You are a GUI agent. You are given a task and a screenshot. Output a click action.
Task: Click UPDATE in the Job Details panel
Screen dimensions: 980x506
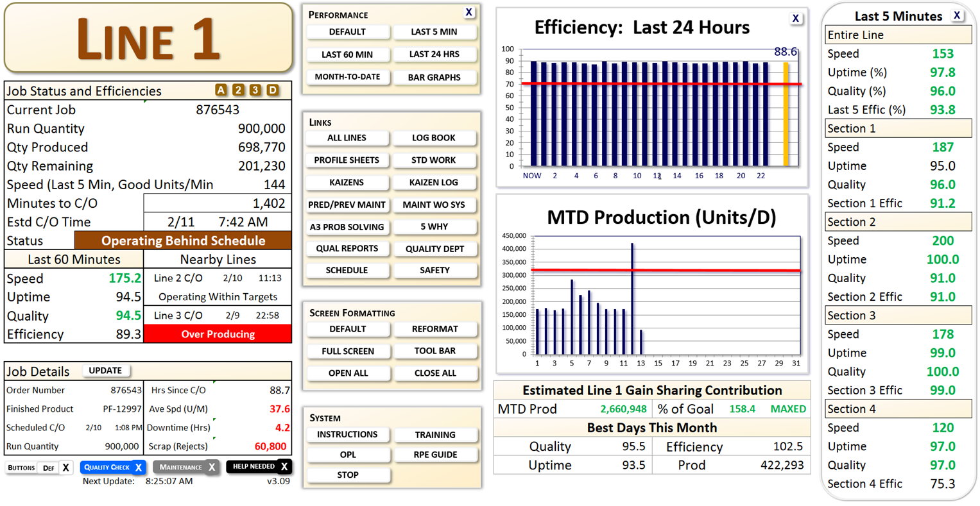click(x=106, y=371)
